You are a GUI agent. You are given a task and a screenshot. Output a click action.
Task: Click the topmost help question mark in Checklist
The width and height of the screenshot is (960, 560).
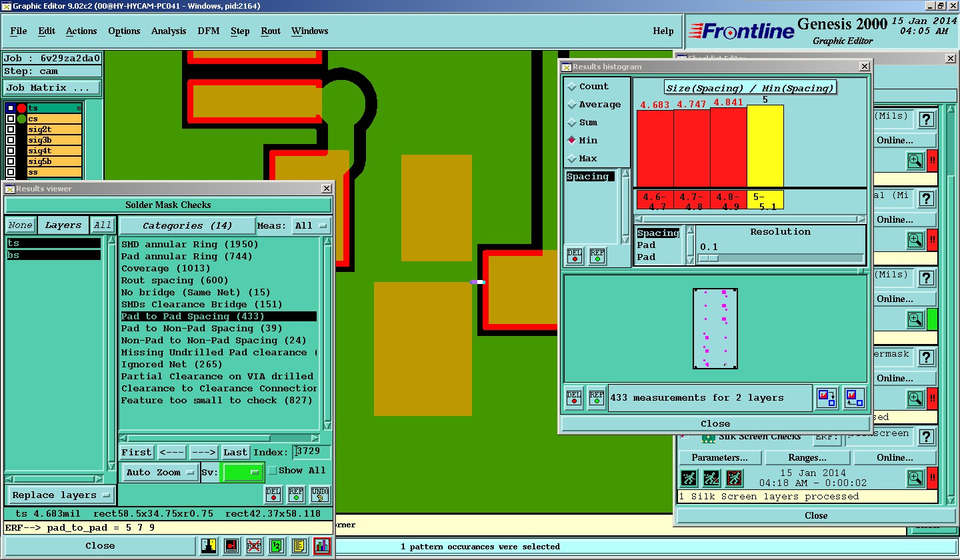point(926,120)
